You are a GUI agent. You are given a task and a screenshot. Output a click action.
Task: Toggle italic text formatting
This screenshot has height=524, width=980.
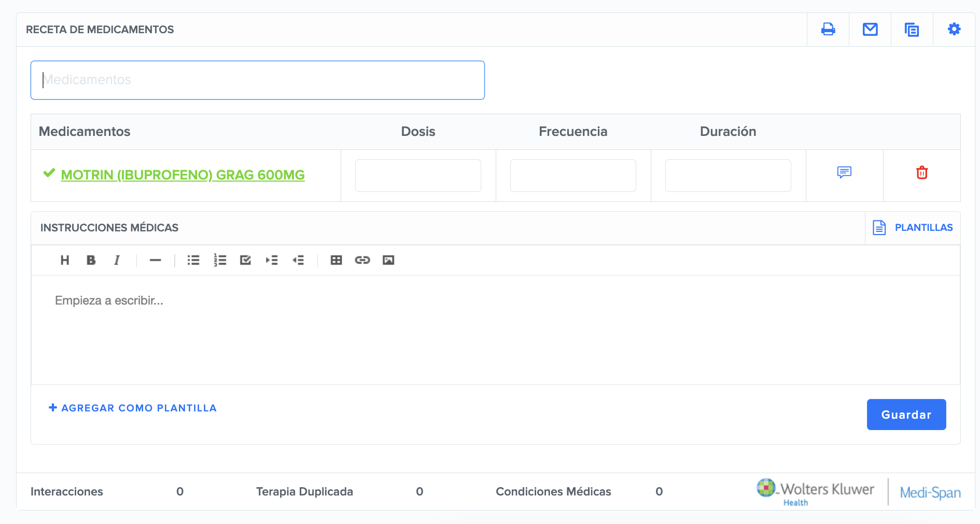117,260
